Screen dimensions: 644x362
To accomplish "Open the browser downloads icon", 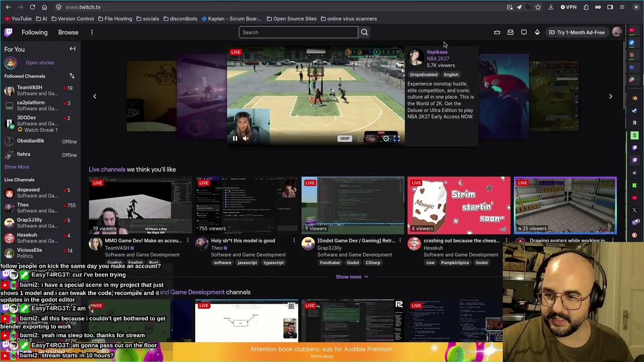I will tap(551, 7).
